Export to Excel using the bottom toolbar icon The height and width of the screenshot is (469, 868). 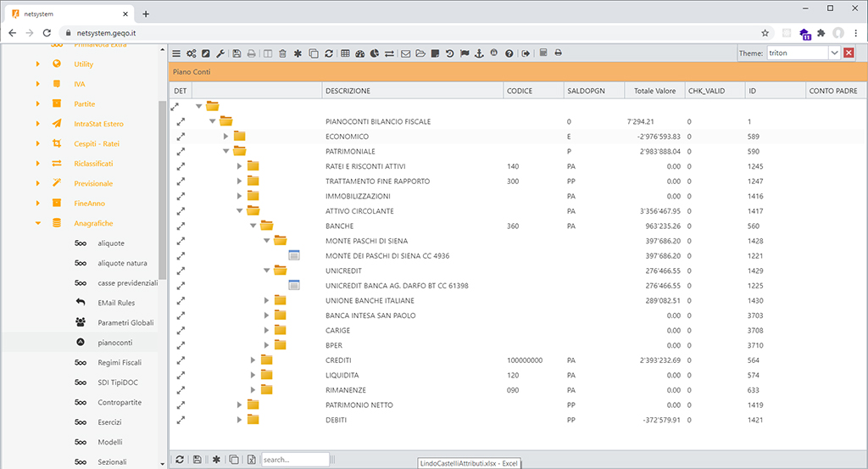(x=251, y=459)
